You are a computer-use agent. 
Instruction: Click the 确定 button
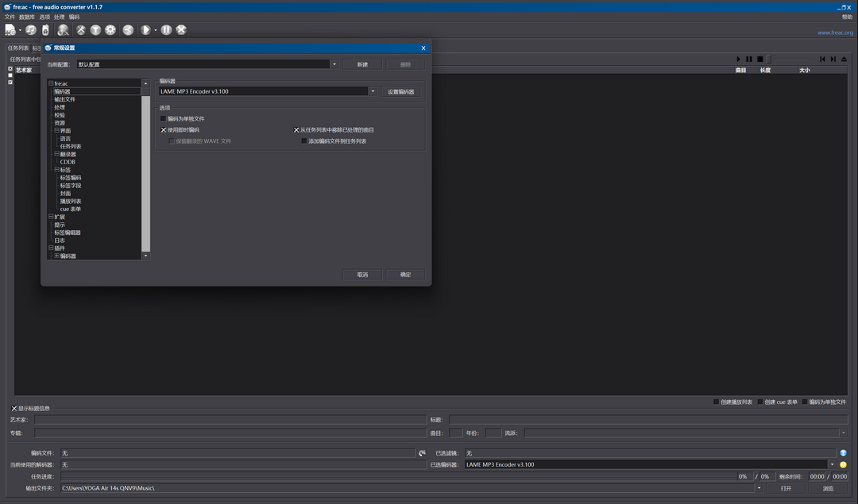(405, 275)
